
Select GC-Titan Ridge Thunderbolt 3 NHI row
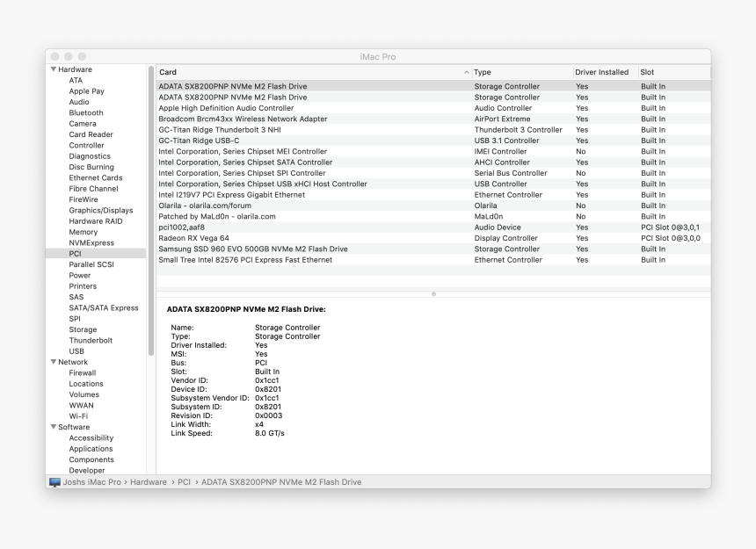(x=433, y=129)
